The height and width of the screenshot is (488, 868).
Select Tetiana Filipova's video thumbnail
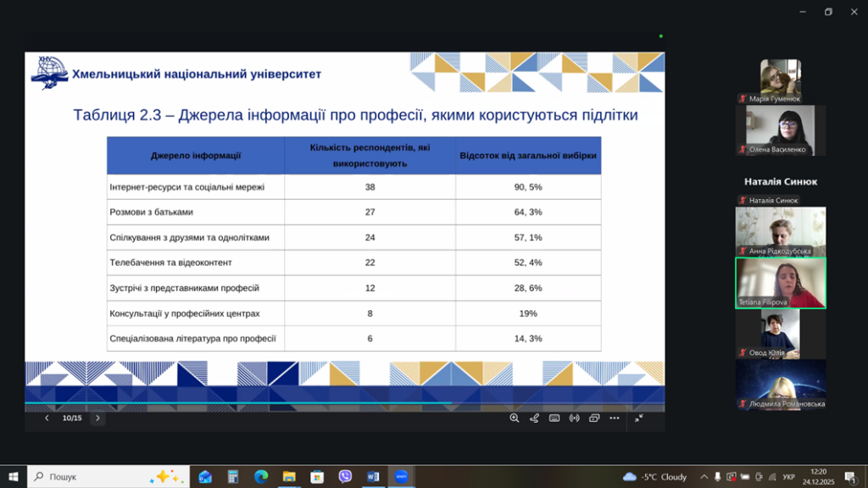pyautogui.click(x=781, y=283)
